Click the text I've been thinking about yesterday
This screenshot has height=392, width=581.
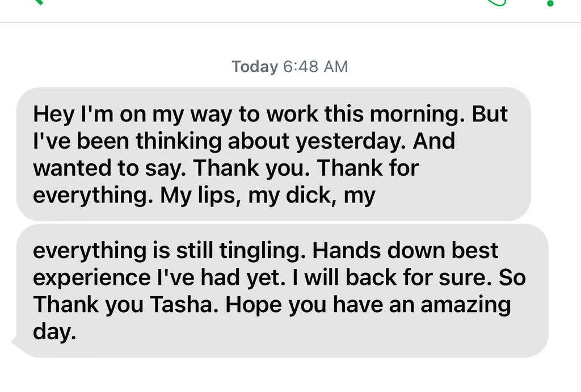[x=220, y=141]
